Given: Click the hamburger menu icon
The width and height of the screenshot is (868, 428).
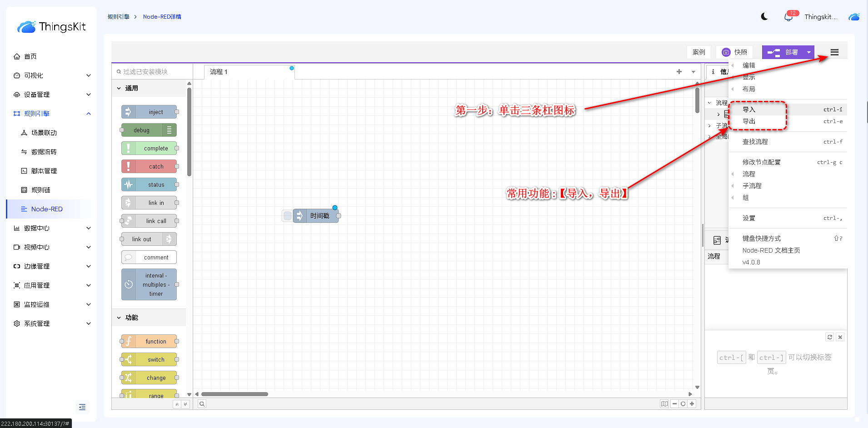Looking at the screenshot, I should pyautogui.click(x=834, y=52).
